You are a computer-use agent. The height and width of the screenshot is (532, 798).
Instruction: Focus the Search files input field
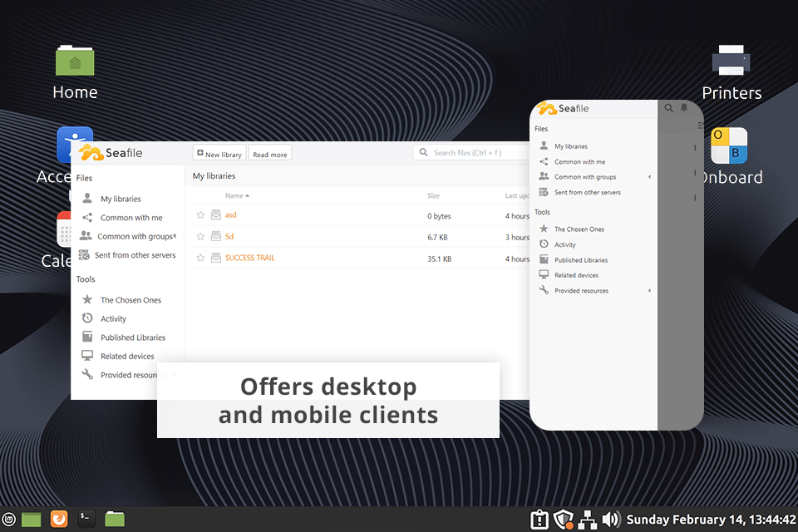tap(471, 152)
